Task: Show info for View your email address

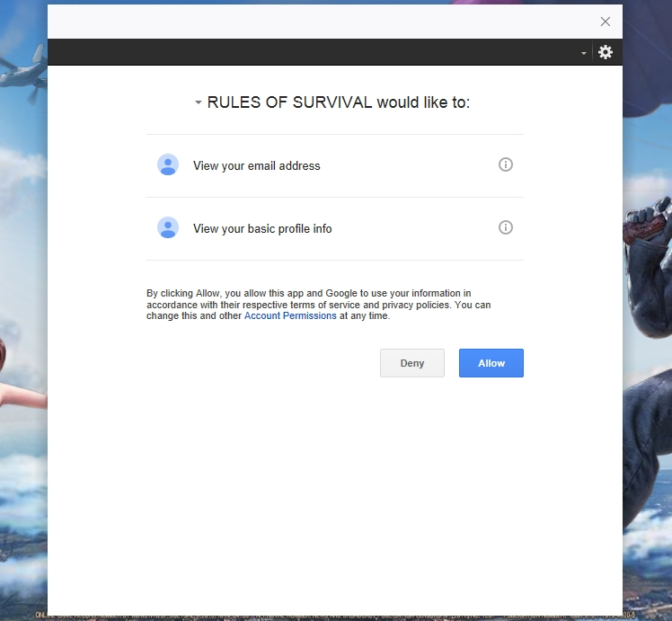Action: point(506,164)
